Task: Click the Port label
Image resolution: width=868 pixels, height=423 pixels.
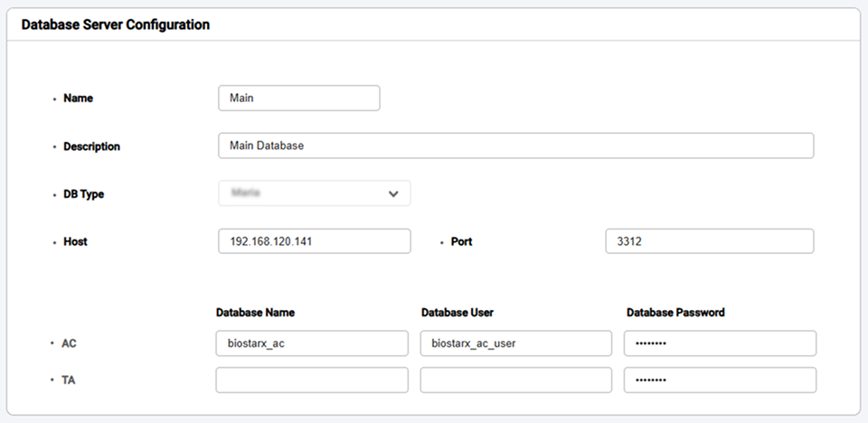Action: pyautogui.click(x=461, y=242)
